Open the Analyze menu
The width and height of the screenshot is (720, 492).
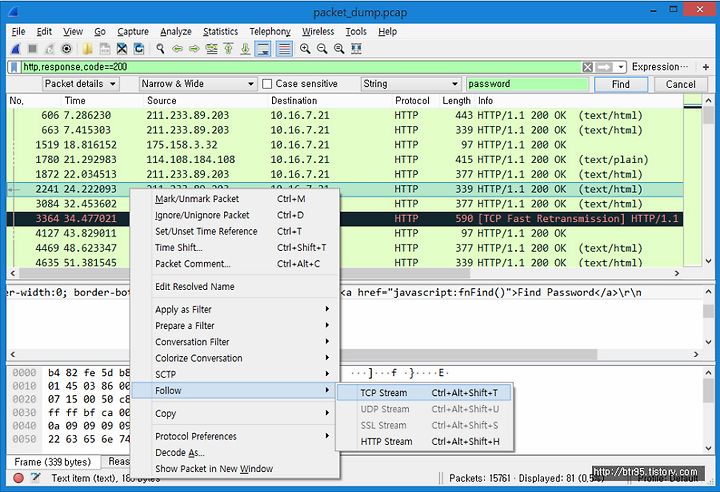[175, 31]
